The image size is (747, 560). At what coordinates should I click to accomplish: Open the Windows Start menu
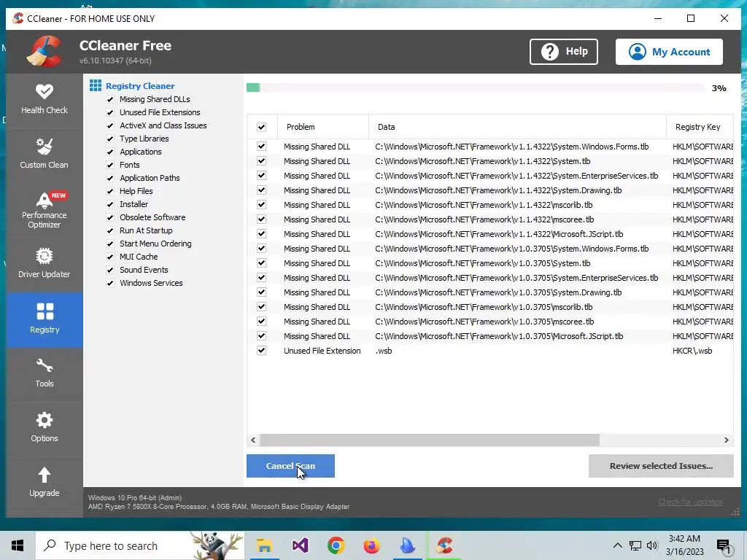click(x=18, y=545)
